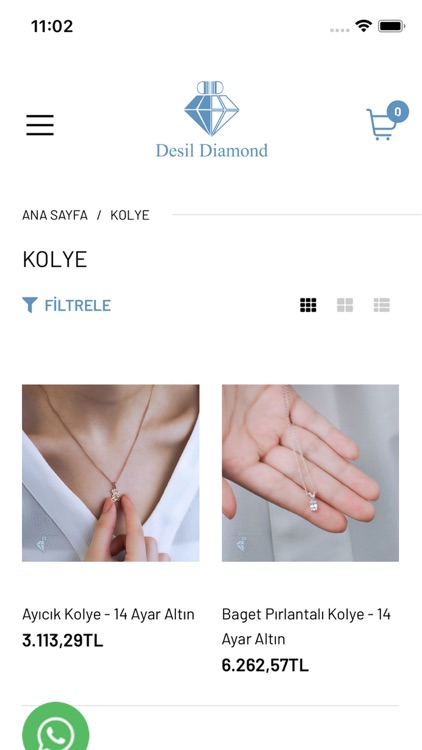Click Ayıcık Kolye - 14 Ayar Altın title

click(108, 614)
